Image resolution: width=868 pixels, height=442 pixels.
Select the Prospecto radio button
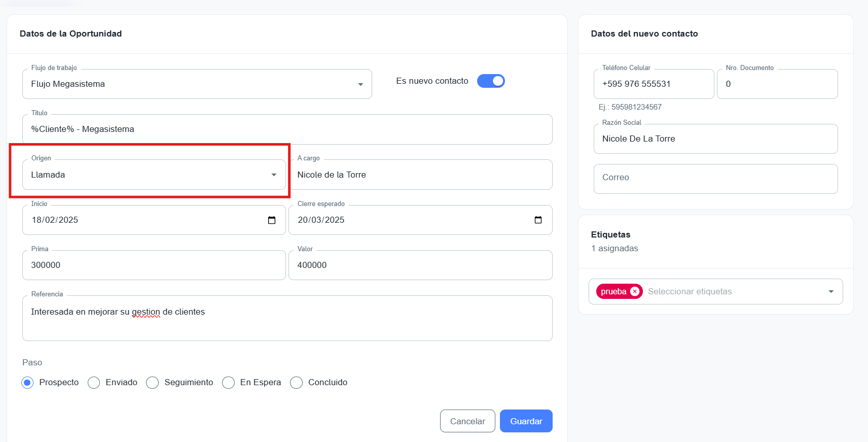pyautogui.click(x=27, y=383)
